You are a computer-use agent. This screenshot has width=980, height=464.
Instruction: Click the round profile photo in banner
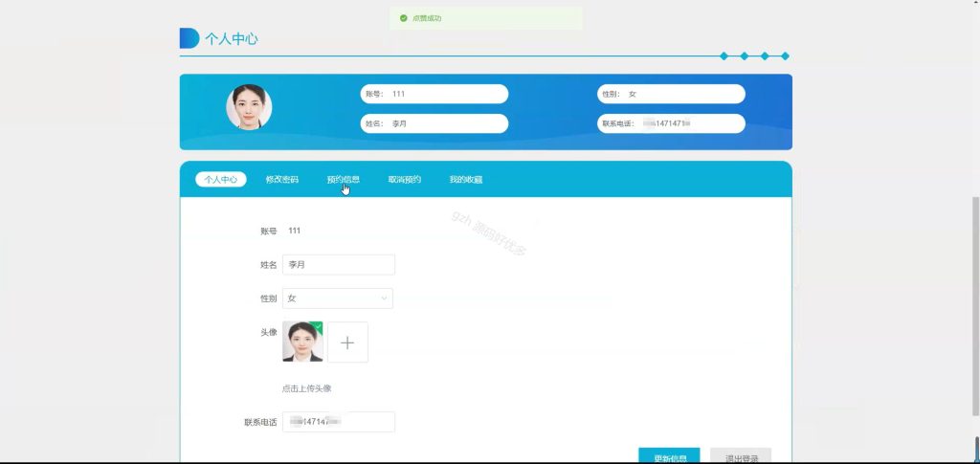(249, 107)
